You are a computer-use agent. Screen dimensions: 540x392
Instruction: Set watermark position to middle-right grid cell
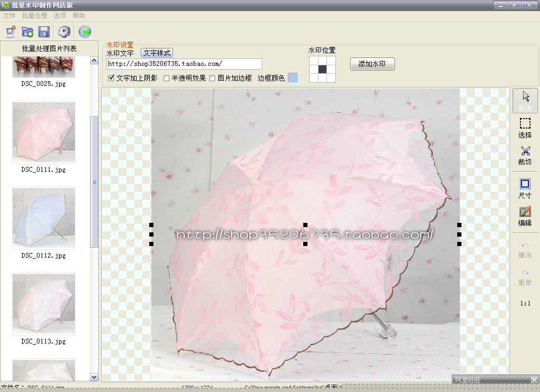[331, 69]
